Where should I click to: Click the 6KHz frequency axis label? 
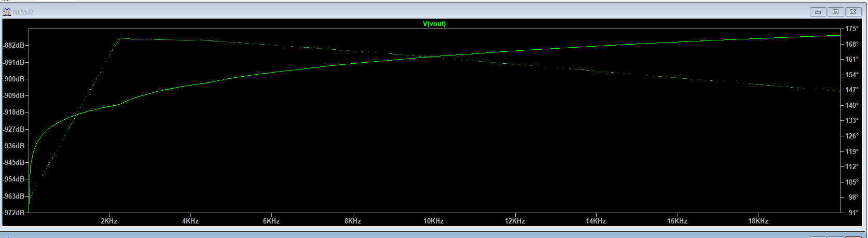(x=271, y=221)
